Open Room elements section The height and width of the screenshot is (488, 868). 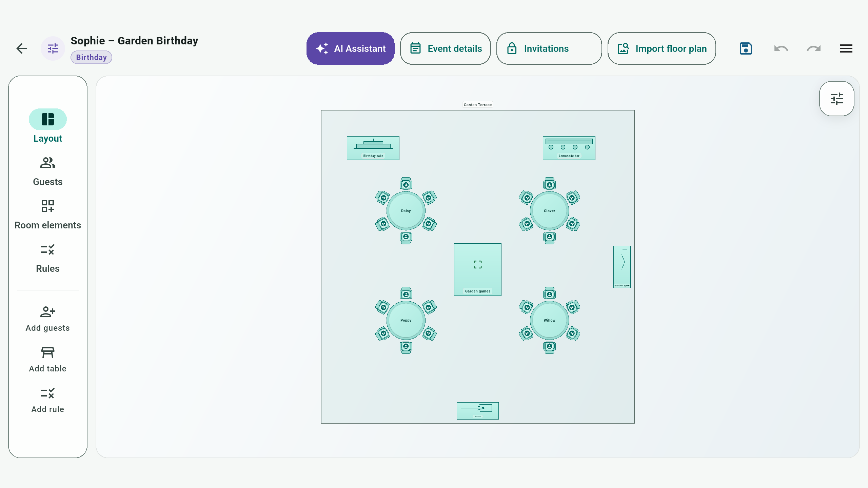(48, 215)
